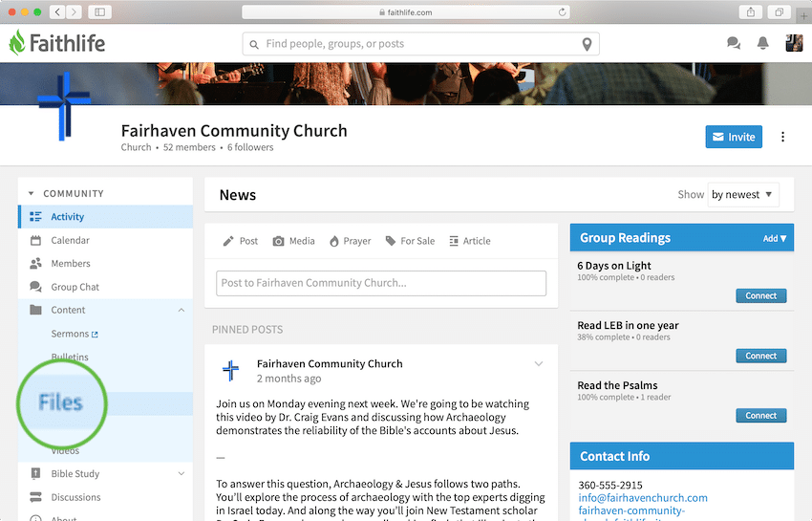Open the notifications bell icon
This screenshot has width=812, height=521.
tap(763, 43)
